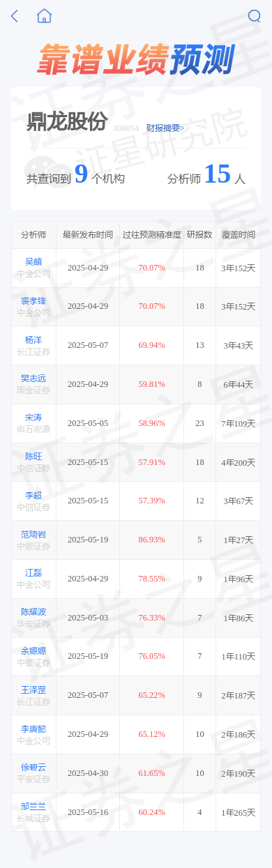Open search with magnifier icon
The image size is (272, 868).
point(254,16)
